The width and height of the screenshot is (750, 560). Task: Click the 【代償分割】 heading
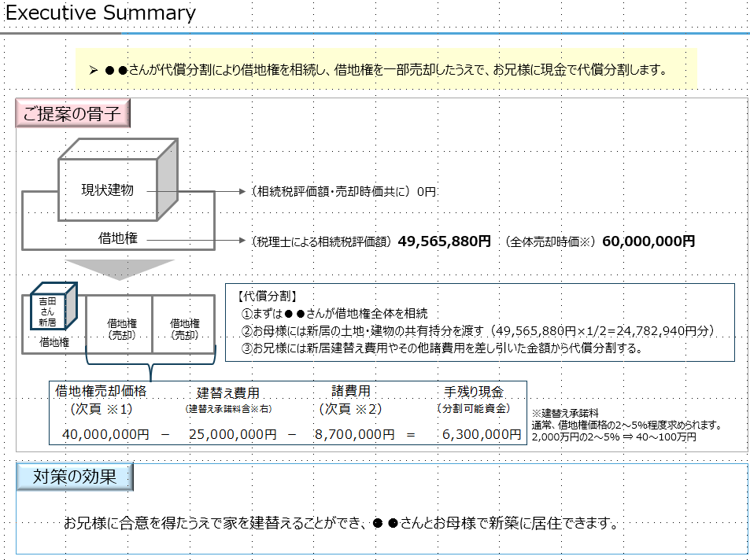[x=267, y=297]
